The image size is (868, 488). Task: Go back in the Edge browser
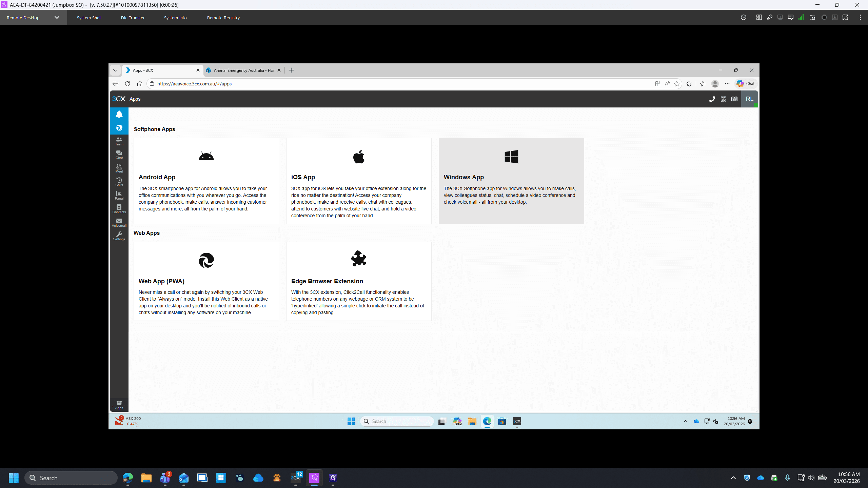click(115, 84)
